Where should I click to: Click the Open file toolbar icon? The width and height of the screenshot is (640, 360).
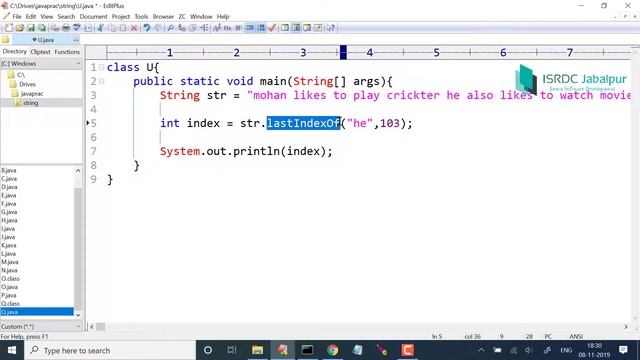click(20, 28)
